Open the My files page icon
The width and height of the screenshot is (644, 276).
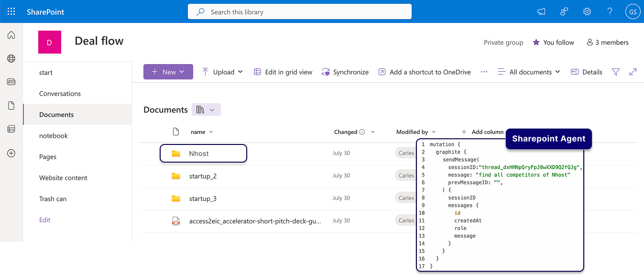coord(11,106)
